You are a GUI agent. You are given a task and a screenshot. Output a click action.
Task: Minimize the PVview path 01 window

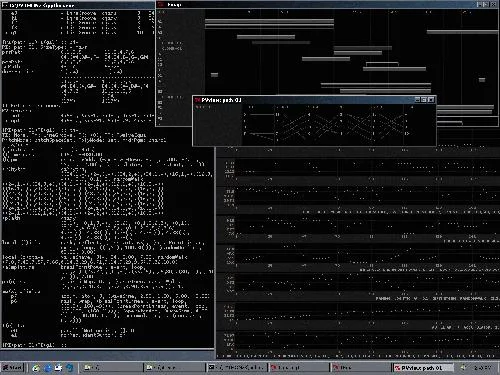pyautogui.click(x=417, y=100)
